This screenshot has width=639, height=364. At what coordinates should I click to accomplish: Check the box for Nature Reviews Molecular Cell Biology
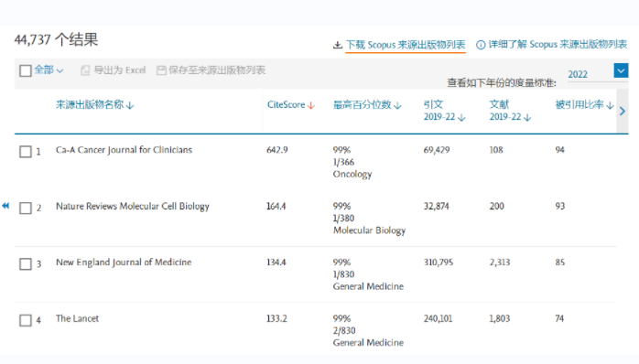point(26,208)
